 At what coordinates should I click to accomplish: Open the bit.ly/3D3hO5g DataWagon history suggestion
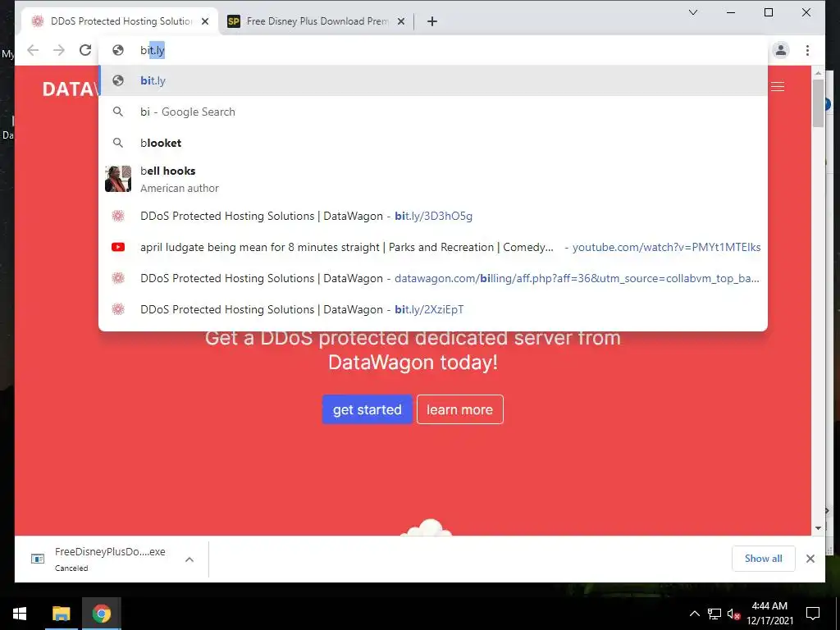[x=433, y=216]
